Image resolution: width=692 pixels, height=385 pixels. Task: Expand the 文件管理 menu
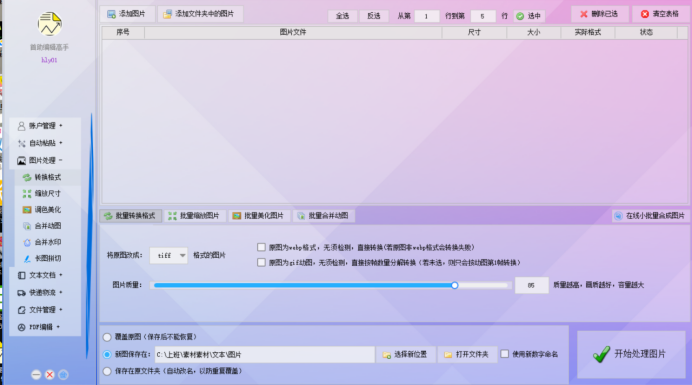[60, 310]
